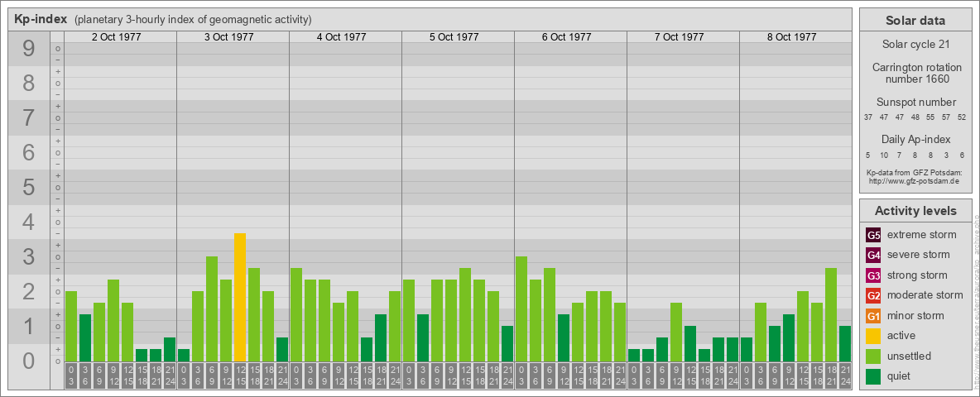
Task: Click sunspot value 55
Action: pos(930,117)
